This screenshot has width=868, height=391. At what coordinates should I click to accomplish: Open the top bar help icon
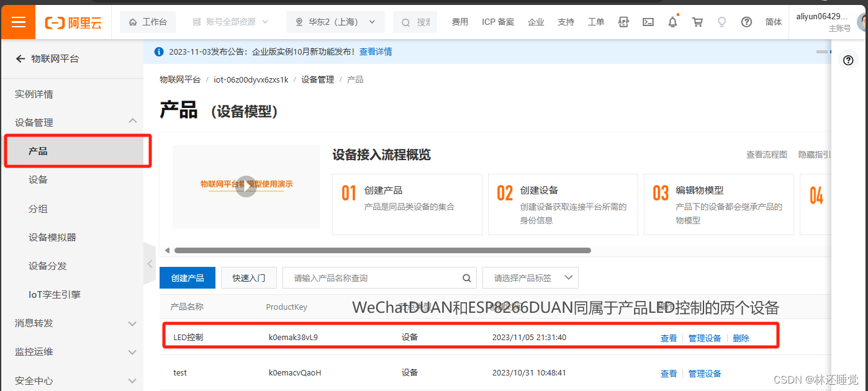746,22
